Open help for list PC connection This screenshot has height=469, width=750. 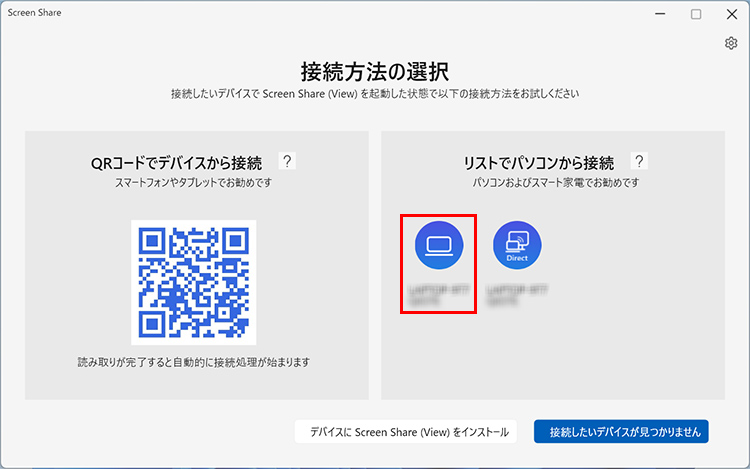click(639, 161)
